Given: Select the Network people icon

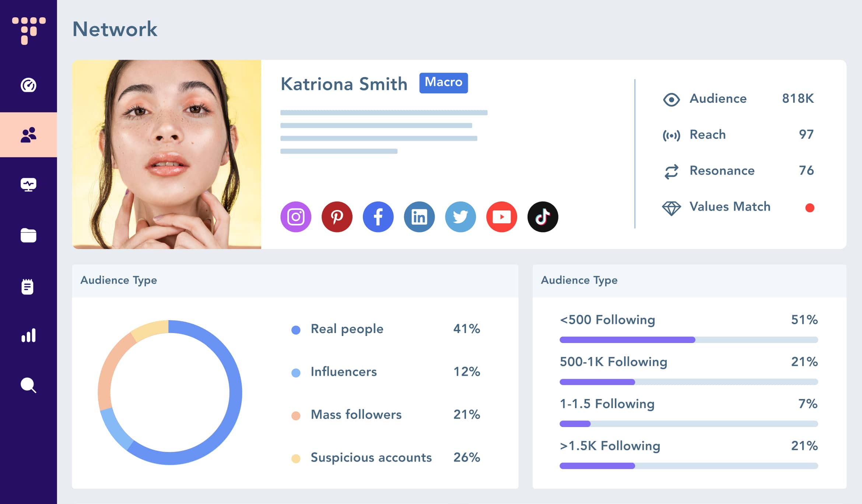Looking at the screenshot, I should (x=28, y=135).
